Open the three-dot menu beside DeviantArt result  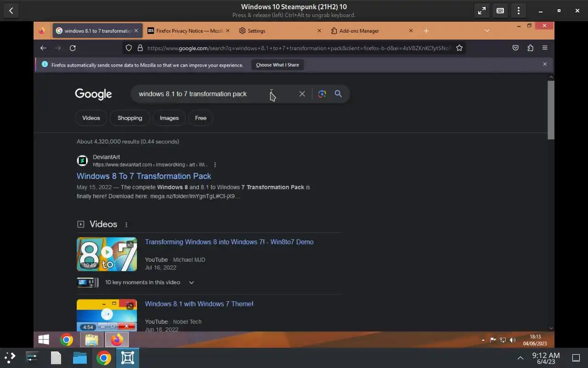[215, 165]
